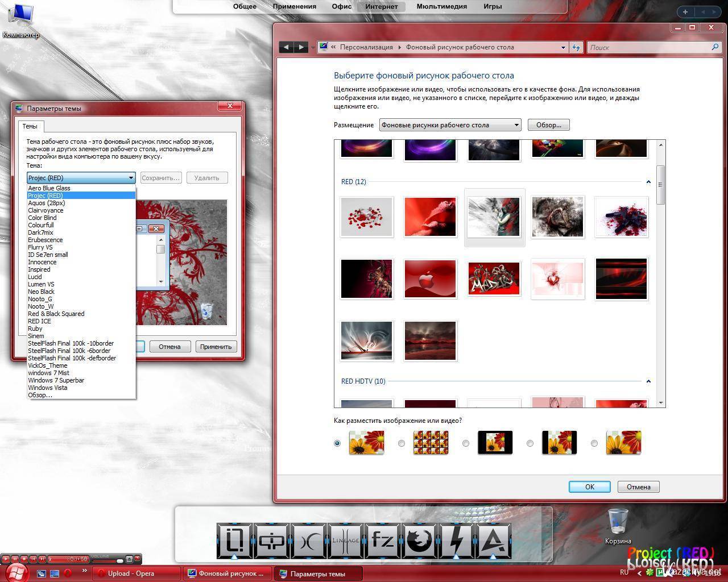Viewport: 728px width, 582px height.
Task: Select the Интернет tab in the top bar
Action: tap(381, 7)
